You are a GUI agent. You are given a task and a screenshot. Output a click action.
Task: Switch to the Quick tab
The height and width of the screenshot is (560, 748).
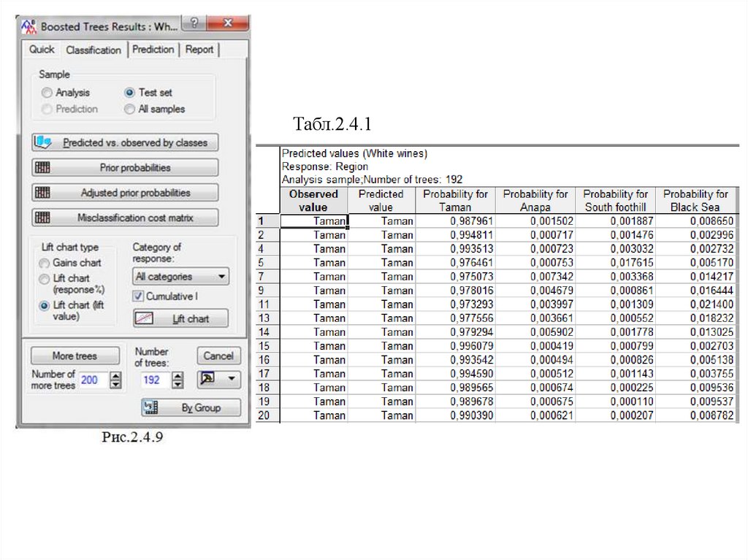pos(42,50)
